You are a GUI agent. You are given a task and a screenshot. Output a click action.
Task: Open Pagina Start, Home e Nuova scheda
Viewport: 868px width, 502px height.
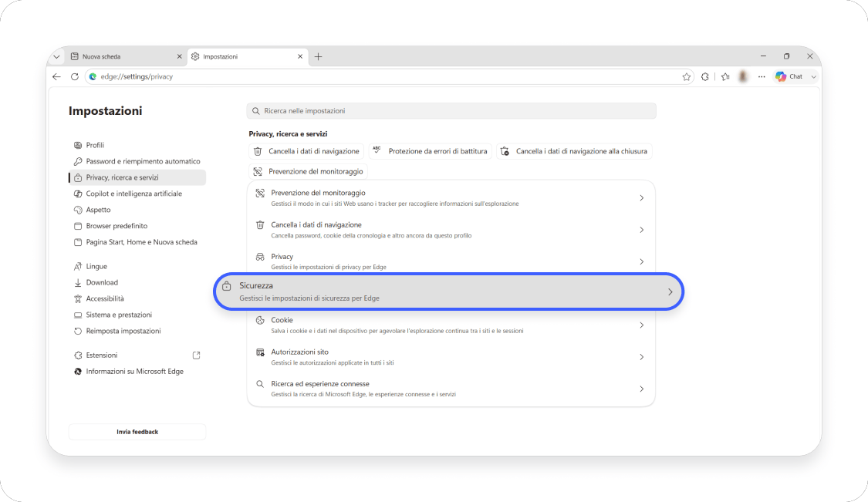(137, 242)
